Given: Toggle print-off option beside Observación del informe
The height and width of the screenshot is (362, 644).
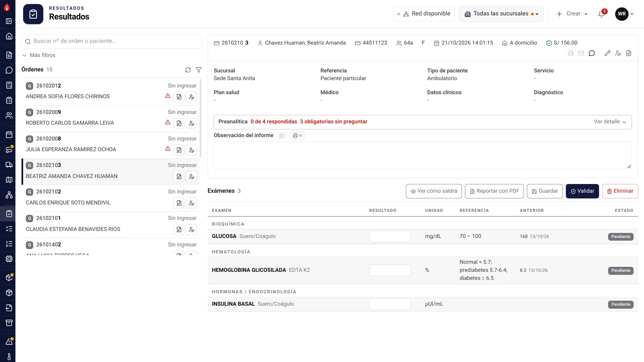Looking at the screenshot, I should [x=298, y=136].
